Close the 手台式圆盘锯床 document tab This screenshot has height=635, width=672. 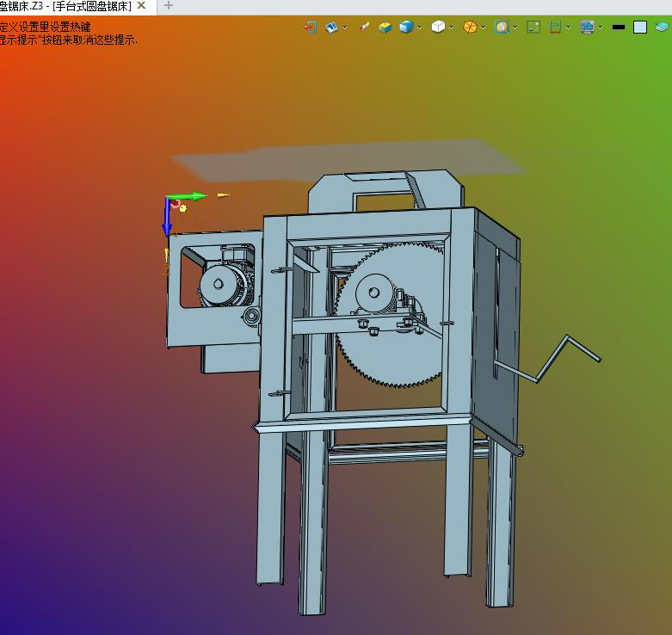click(141, 5)
